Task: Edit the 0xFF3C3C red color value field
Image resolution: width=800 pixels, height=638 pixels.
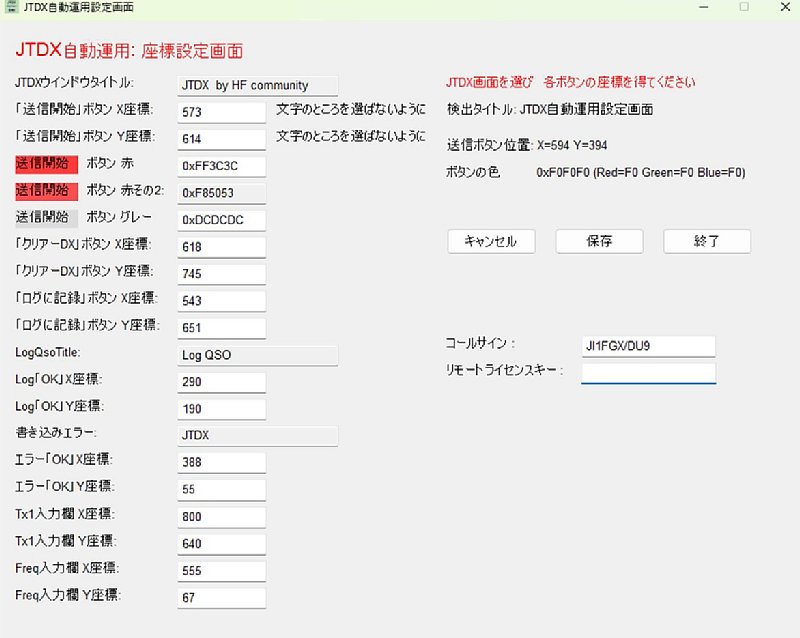Action: coord(221,166)
